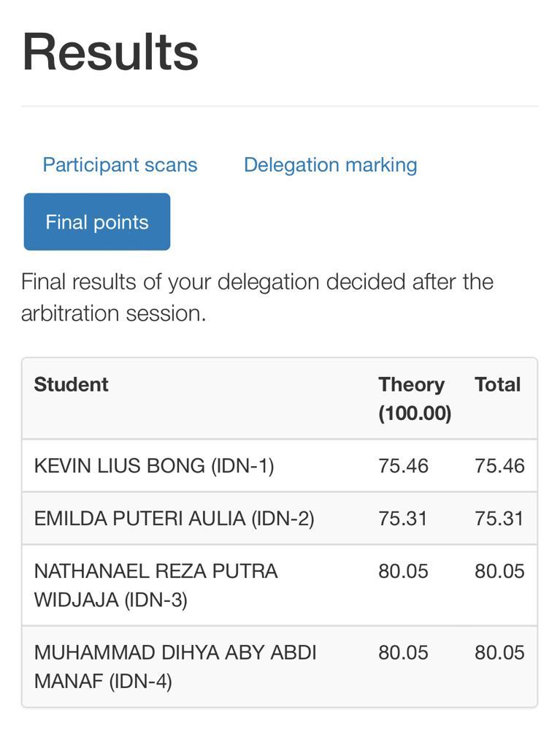Click Nathanael's theory score 80.05

tap(404, 571)
